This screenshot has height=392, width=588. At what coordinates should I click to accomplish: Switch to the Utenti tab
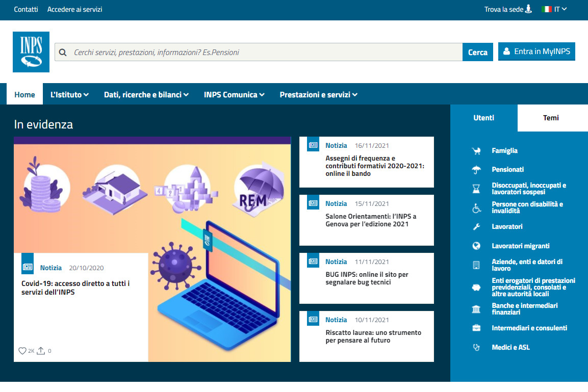[484, 118]
